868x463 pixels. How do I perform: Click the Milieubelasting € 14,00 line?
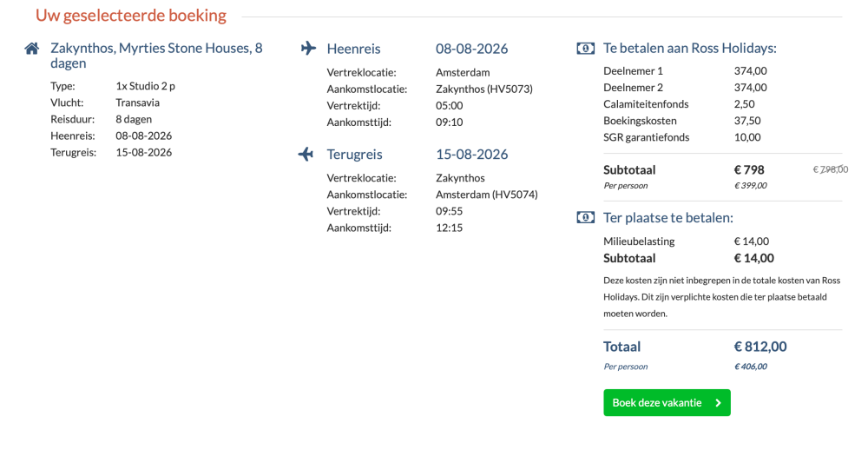[x=687, y=241]
